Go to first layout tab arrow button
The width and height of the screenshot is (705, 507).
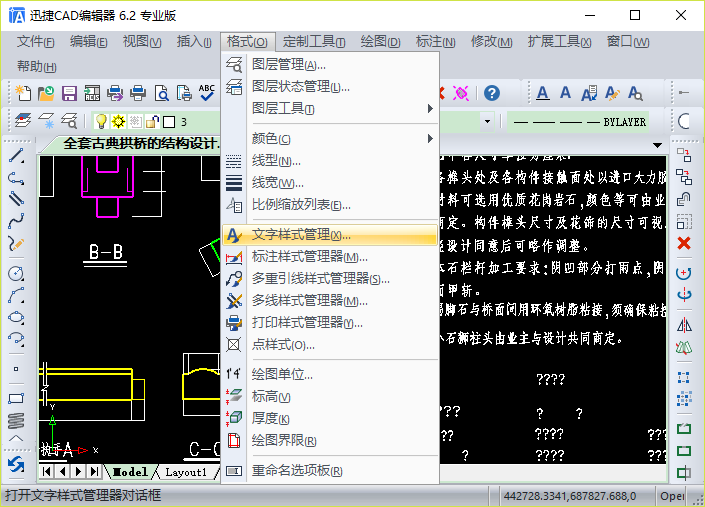tap(47, 471)
